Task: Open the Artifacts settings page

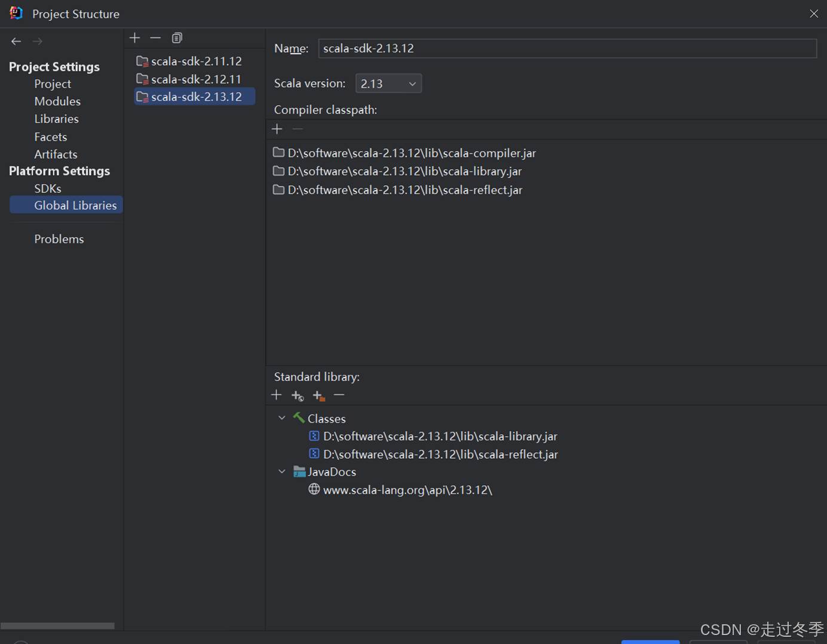Action: (x=56, y=154)
